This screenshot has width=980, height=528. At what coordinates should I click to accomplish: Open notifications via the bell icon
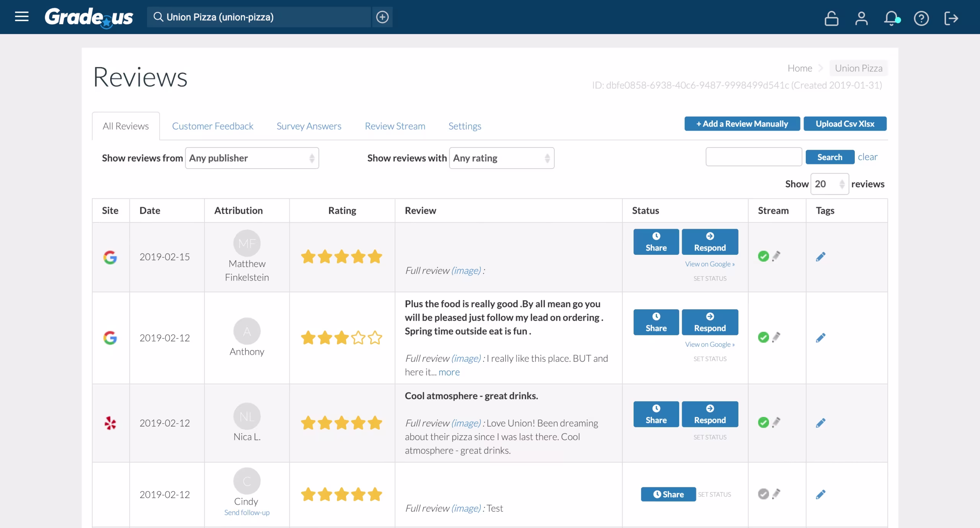pos(891,17)
